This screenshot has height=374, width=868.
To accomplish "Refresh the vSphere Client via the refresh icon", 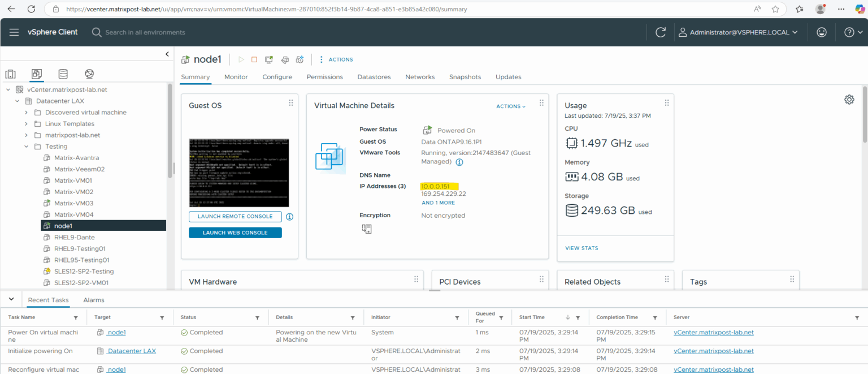I will [661, 32].
